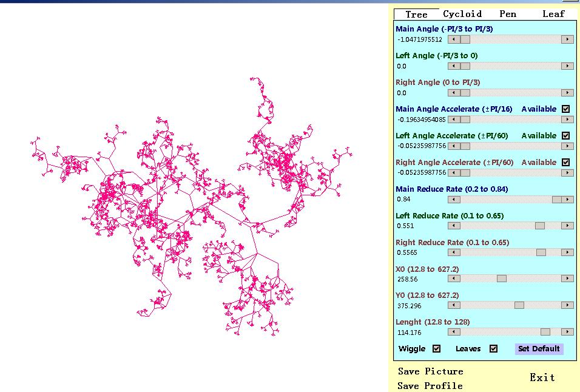Increase Main Angle Accelerate with right arrow
The height and width of the screenshot is (392, 580).
pos(567,120)
